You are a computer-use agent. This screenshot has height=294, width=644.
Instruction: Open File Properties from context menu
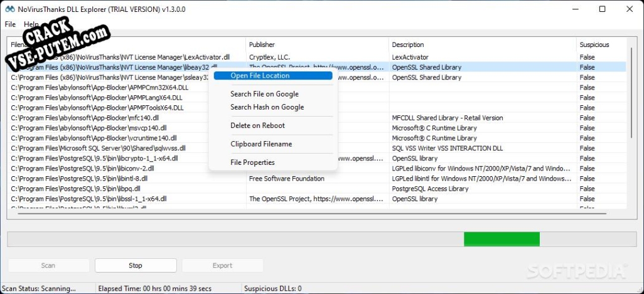(x=252, y=162)
